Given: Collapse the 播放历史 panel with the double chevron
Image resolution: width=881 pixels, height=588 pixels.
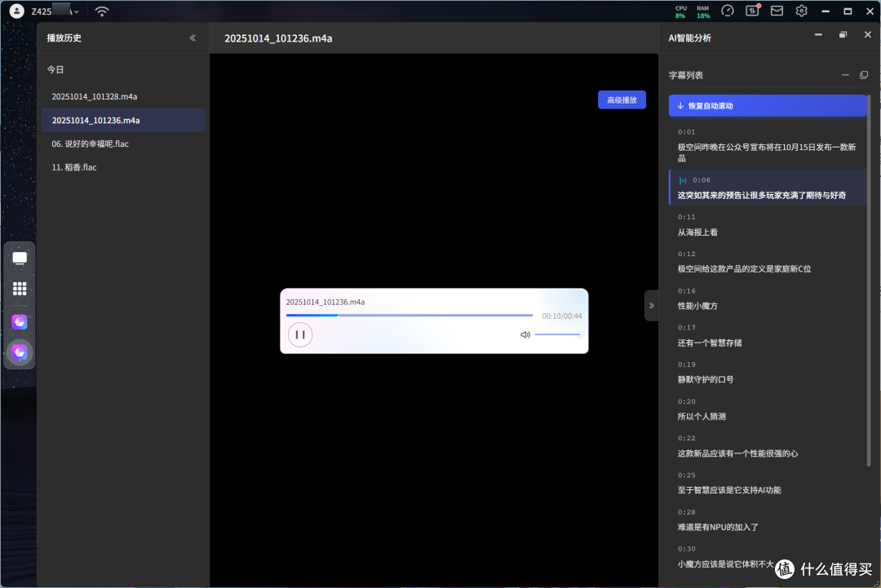Looking at the screenshot, I should (193, 38).
